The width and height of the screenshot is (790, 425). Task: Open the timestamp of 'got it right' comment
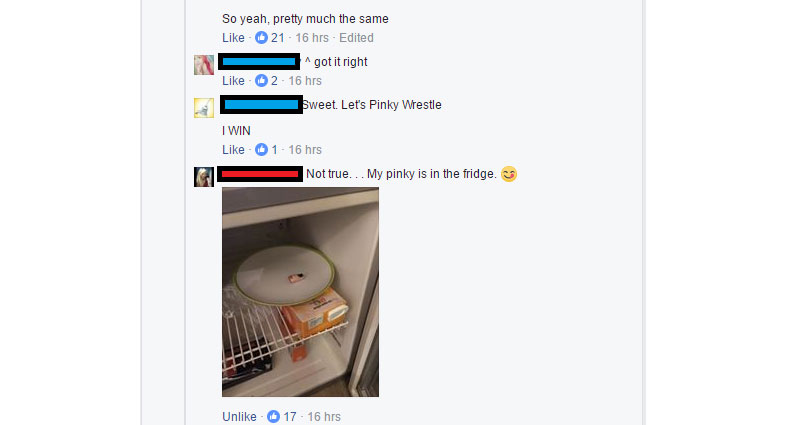pyautogui.click(x=305, y=81)
